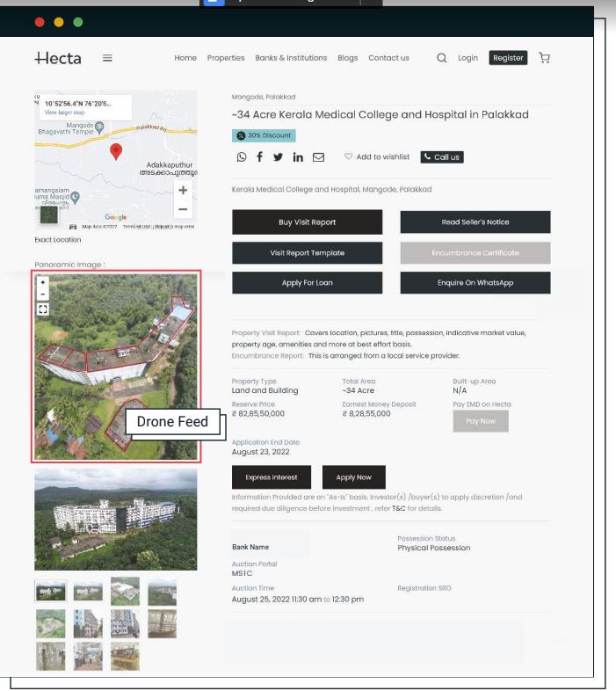Select second gallery thumbnail in top row
Image resolution: width=616 pixels, height=691 pixels.
[88, 591]
